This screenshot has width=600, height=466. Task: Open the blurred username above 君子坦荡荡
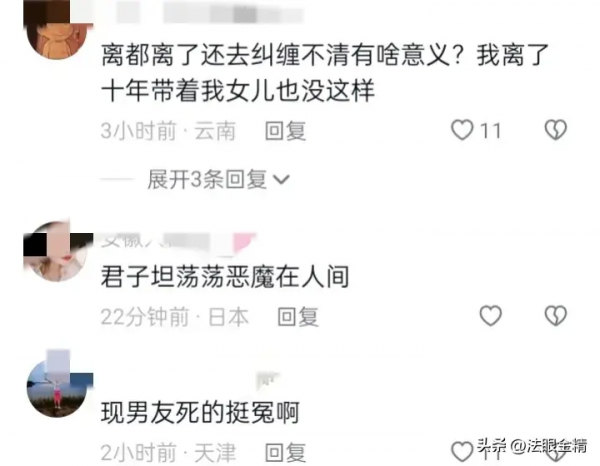[178, 242]
